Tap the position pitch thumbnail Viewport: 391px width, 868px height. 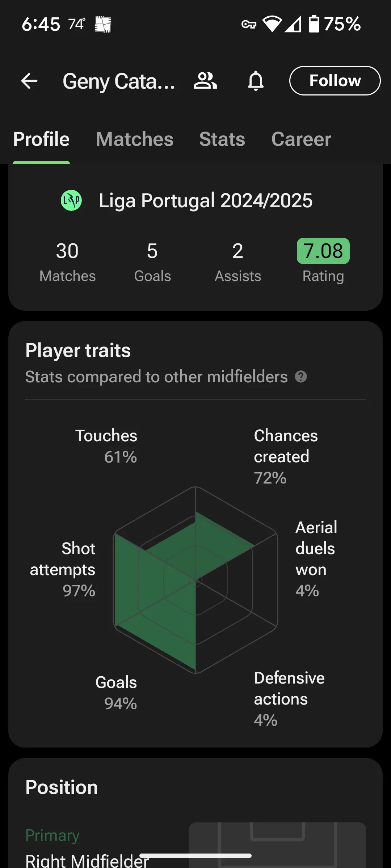pos(277,845)
